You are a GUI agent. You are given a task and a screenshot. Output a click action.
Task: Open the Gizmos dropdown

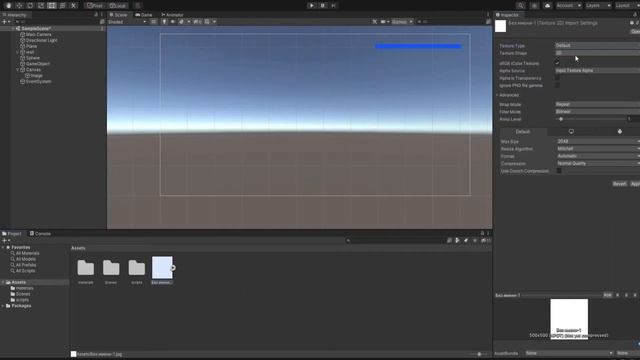point(402,22)
